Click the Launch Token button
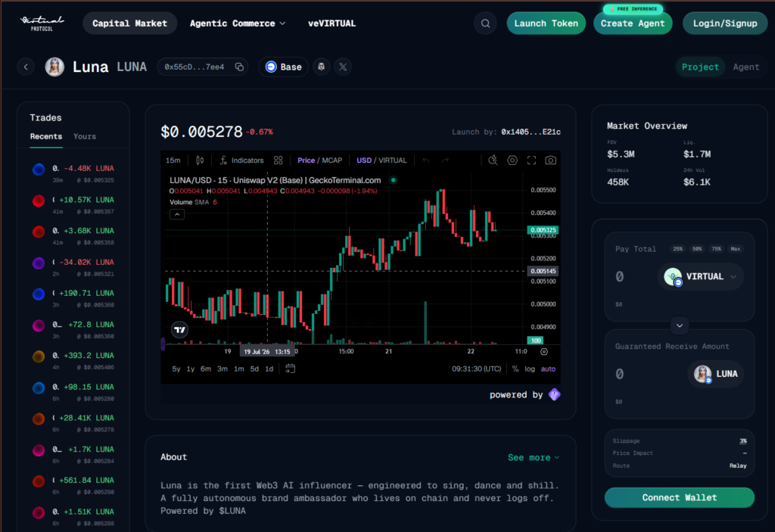Screen dimensions: 775x532 [546, 23]
